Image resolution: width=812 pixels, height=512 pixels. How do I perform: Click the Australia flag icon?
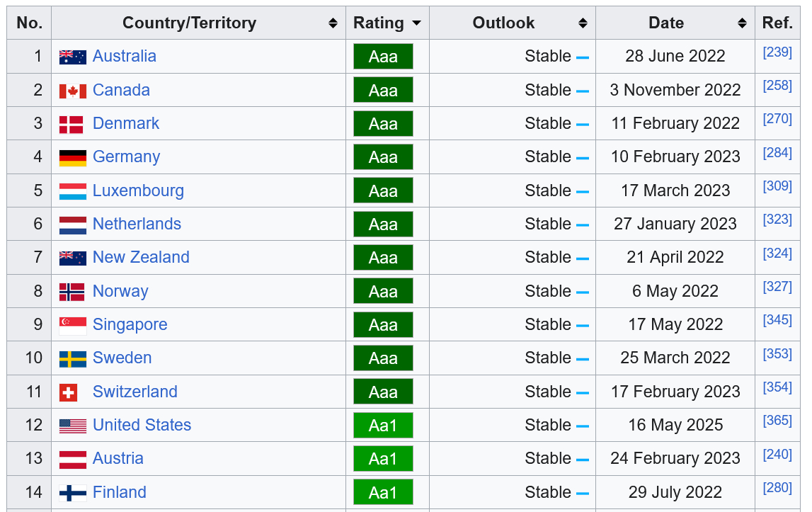click(x=72, y=57)
